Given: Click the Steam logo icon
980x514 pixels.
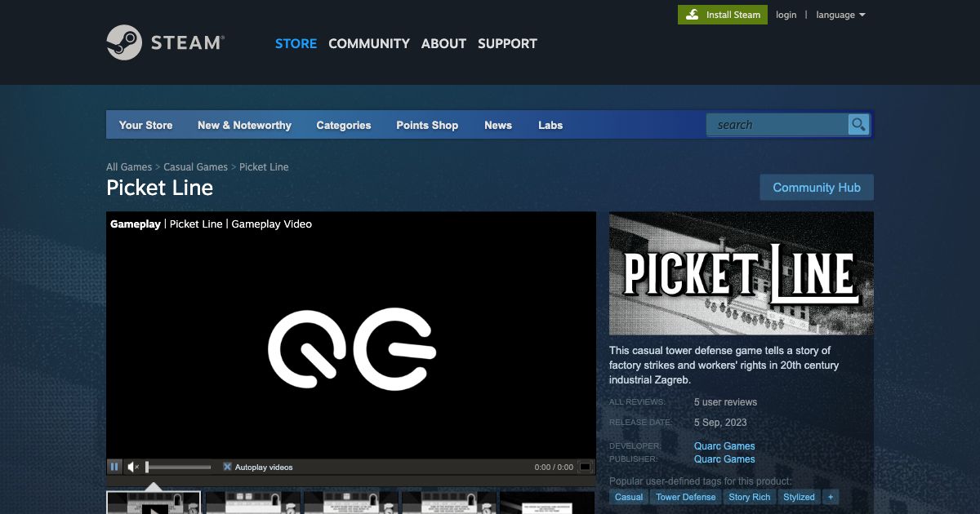Looking at the screenshot, I should [125, 42].
